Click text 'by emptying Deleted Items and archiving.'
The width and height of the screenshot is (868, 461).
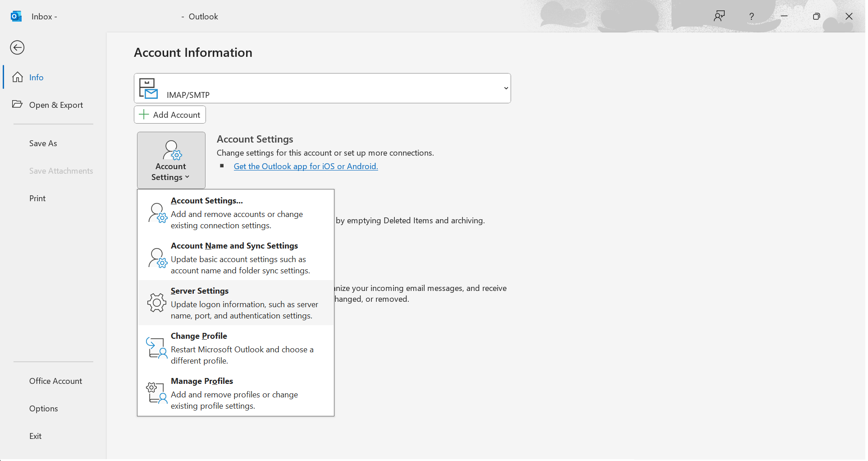pyautogui.click(x=411, y=221)
